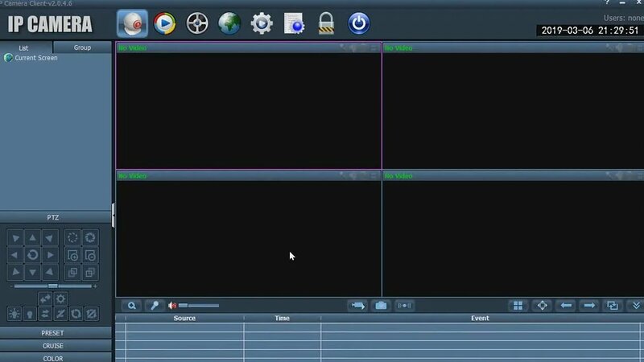Move PTZ diagonally down-right
This screenshot has width=644, height=362.
50,272
